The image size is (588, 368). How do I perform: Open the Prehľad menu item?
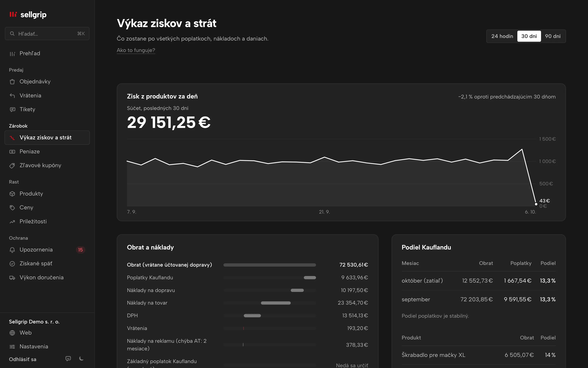[47, 54]
